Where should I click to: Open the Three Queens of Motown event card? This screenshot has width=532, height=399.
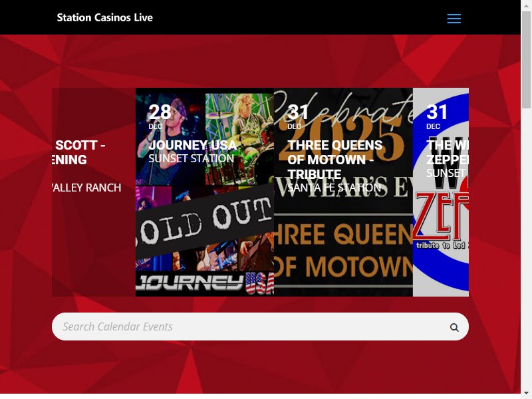click(x=343, y=192)
